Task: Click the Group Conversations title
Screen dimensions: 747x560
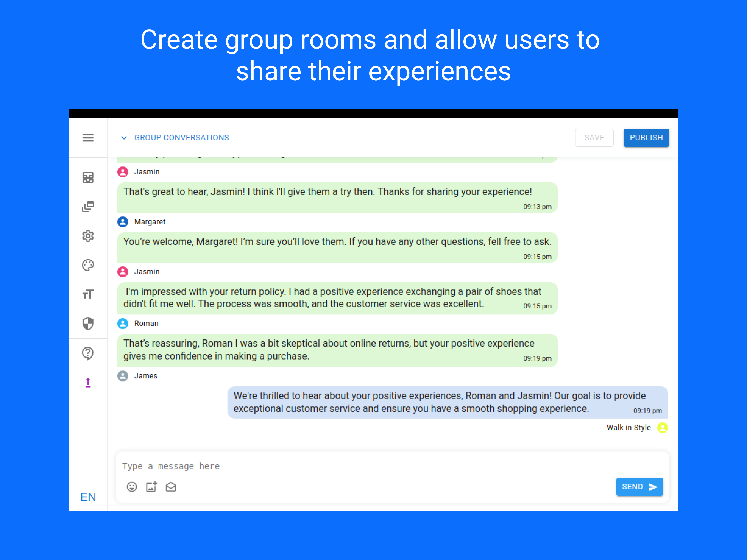Action: pyautogui.click(x=182, y=138)
